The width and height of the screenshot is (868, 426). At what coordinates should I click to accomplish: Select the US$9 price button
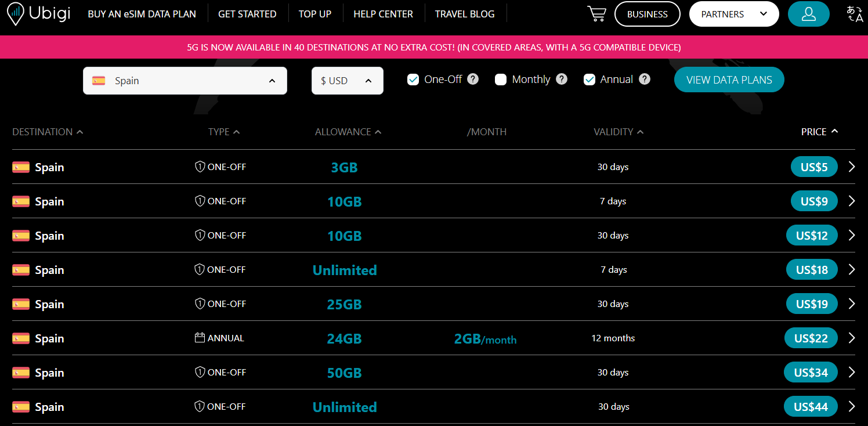(x=815, y=201)
